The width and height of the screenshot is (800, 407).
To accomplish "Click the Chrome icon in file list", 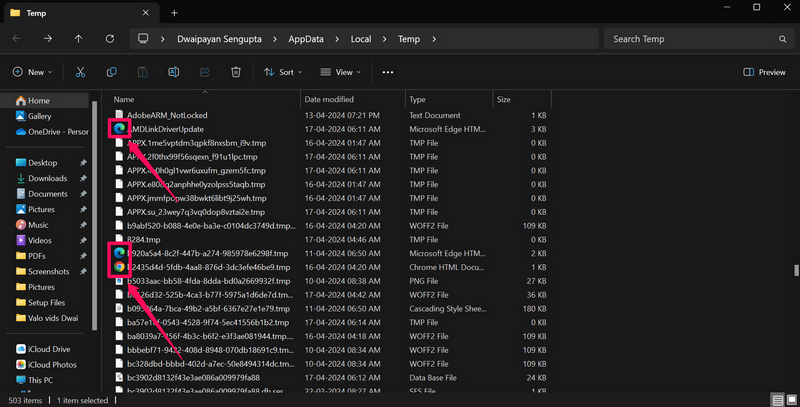I will (120, 267).
